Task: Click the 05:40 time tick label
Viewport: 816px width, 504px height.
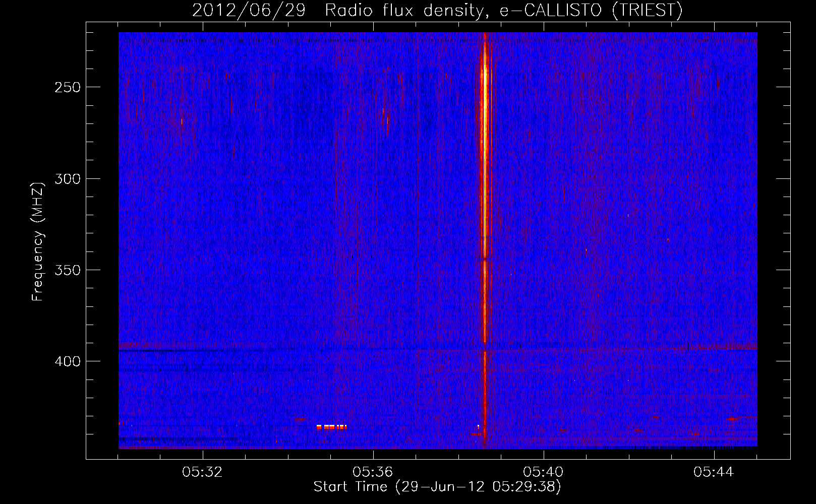Action: click(x=543, y=472)
